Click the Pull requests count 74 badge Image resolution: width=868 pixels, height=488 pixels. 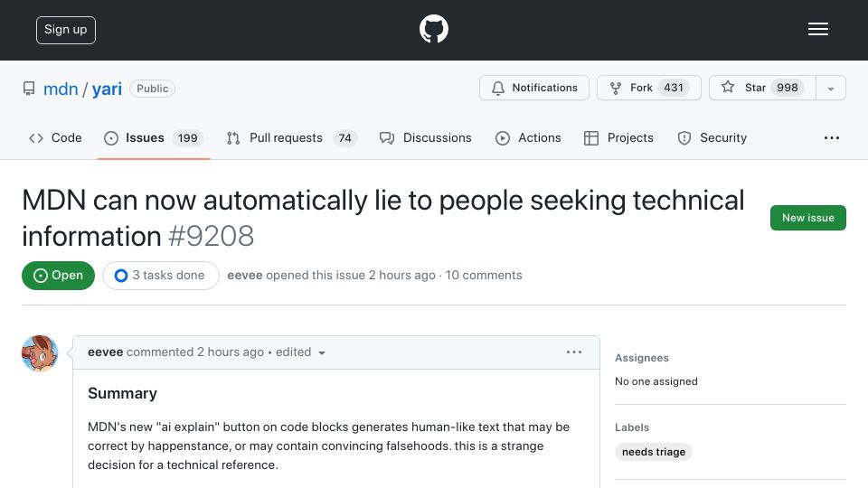pos(344,137)
